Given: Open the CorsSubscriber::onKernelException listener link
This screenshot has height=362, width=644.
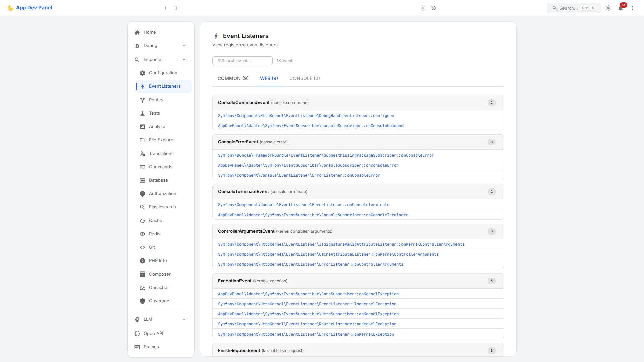Looking at the screenshot, I should tap(308, 294).
